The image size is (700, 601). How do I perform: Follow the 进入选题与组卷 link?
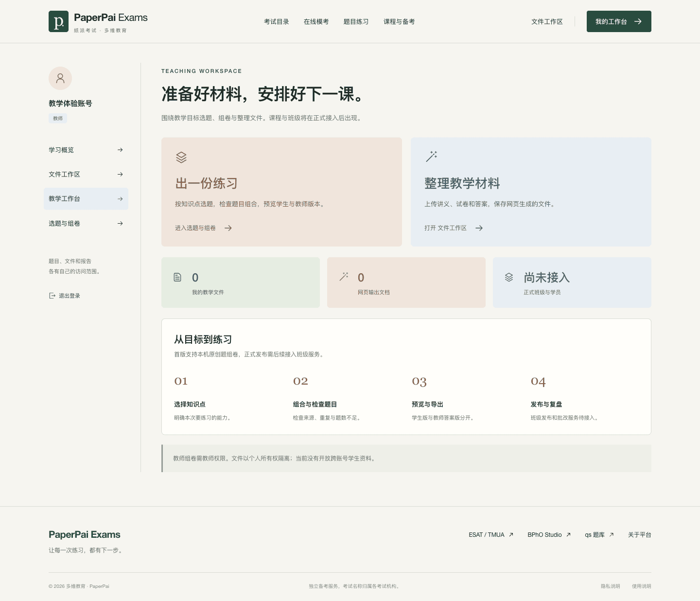(204, 228)
